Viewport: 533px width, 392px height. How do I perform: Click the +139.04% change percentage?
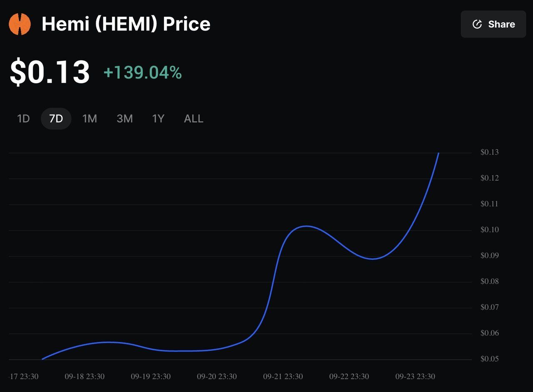tap(142, 73)
